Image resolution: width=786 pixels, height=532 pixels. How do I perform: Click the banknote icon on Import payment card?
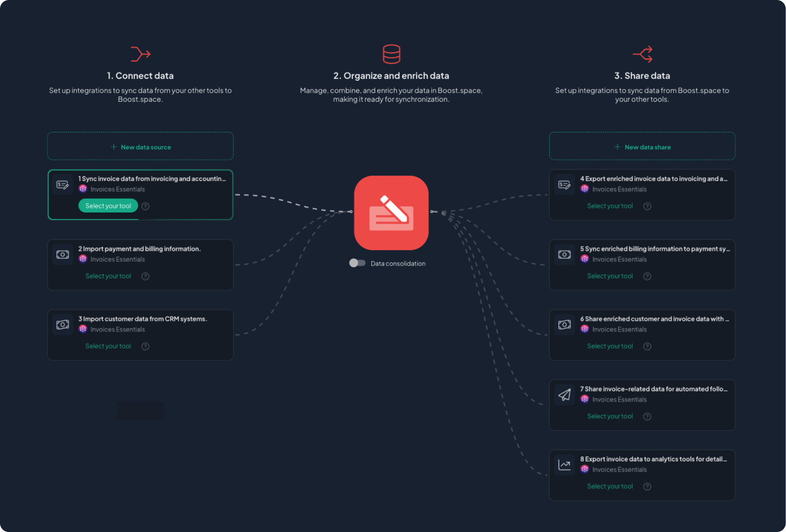tap(63, 254)
